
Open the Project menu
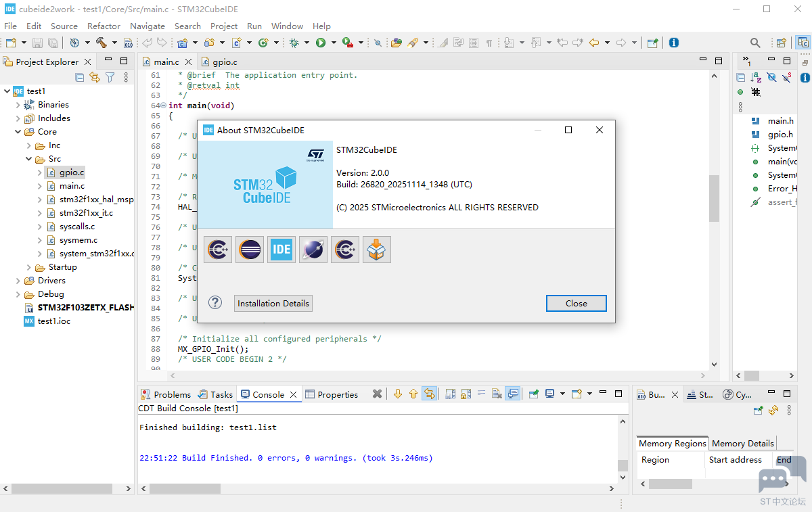[223, 26]
